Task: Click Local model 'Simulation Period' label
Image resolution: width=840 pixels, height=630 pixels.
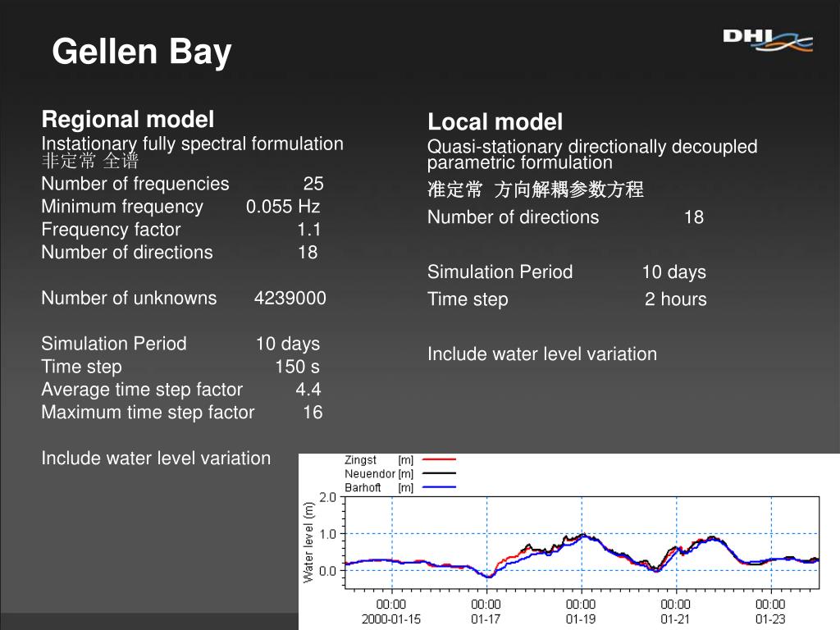Action: [x=500, y=272]
